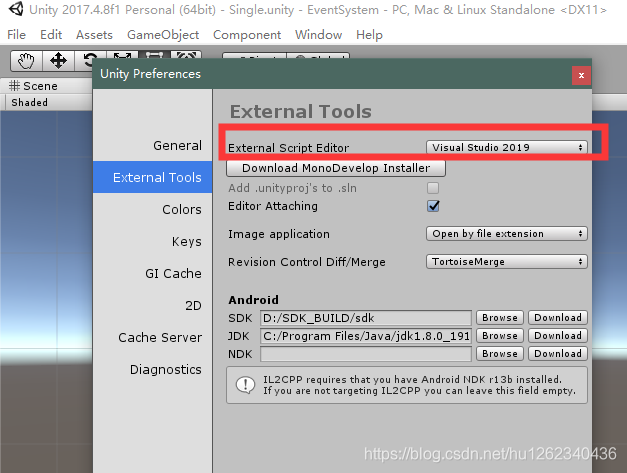Select the Hand tool in toolbar
The image size is (627, 473).
coord(26,61)
